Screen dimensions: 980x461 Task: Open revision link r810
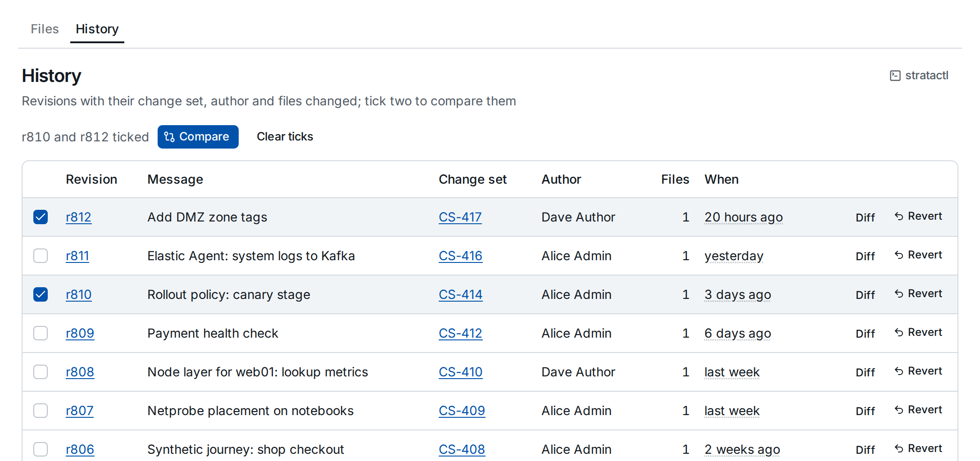click(79, 294)
